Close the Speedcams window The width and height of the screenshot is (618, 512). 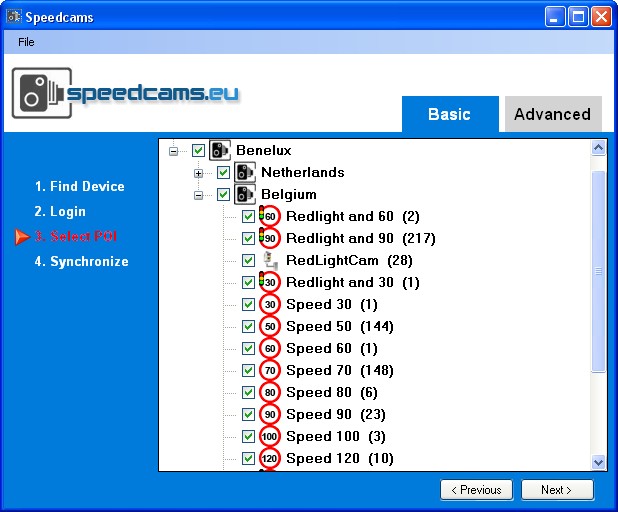pyautogui.click(x=601, y=17)
